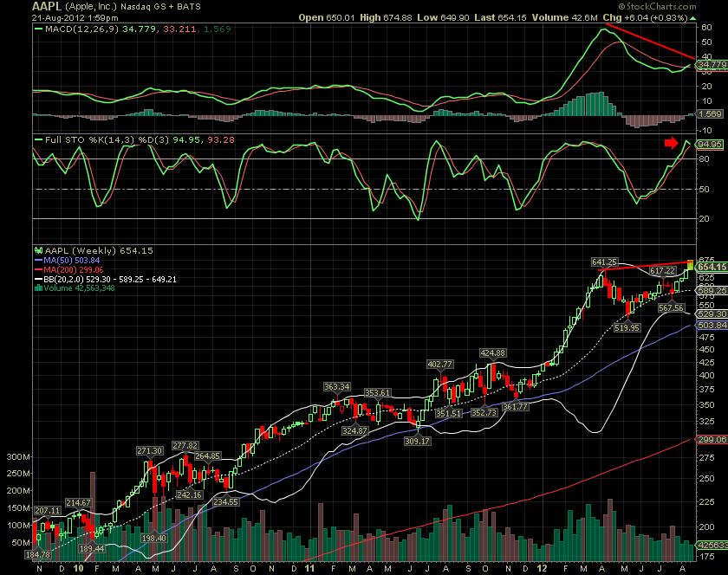Screen dimensions: 728x575
Task: Click the 'MA(200) 299.06' legend entry
Action: pos(74,269)
